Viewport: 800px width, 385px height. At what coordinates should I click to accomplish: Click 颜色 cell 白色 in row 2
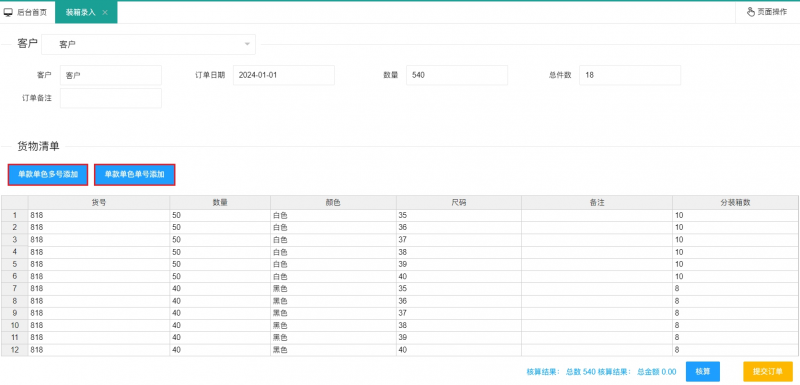coord(333,227)
